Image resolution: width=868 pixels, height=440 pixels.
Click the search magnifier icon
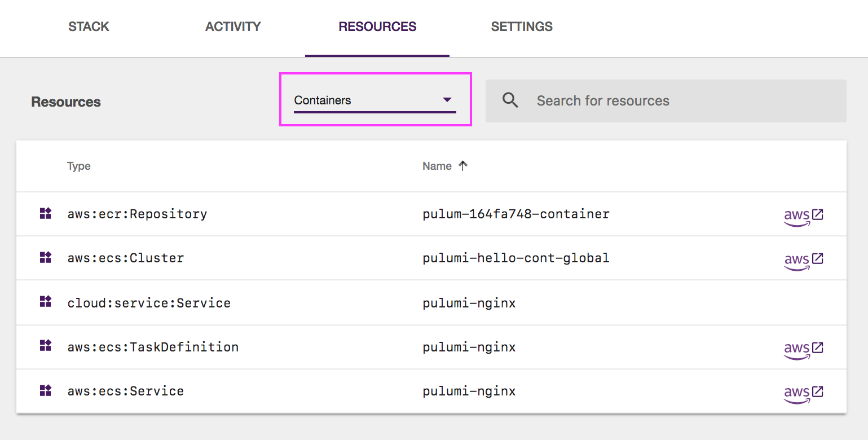click(510, 101)
